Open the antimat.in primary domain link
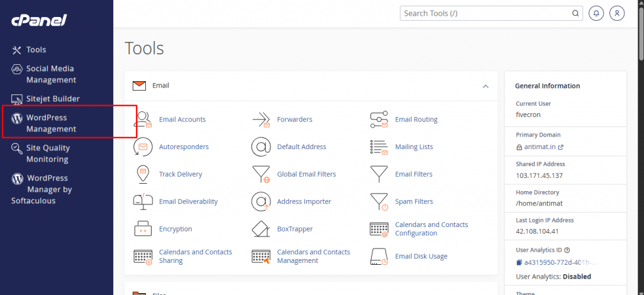This screenshot has height=295, width=644. (540, 147)
